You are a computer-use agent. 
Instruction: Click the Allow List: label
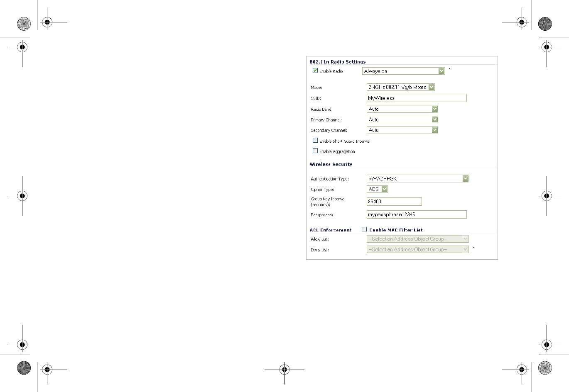[x=320, y=239]
